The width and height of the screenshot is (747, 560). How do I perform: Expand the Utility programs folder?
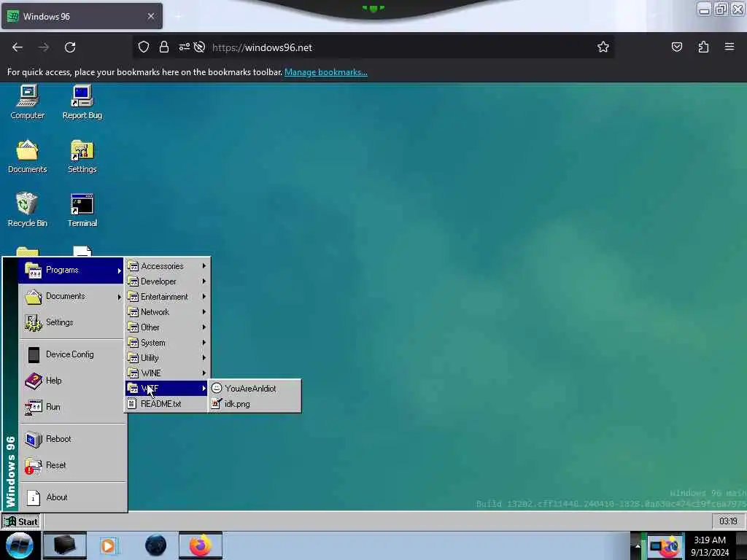click(x=167, y=357)
